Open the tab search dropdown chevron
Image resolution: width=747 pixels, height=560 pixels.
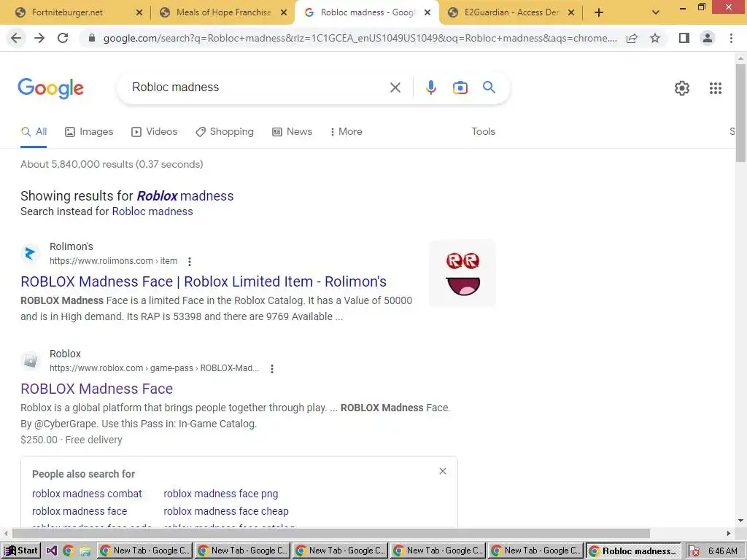tap(656, 13)
